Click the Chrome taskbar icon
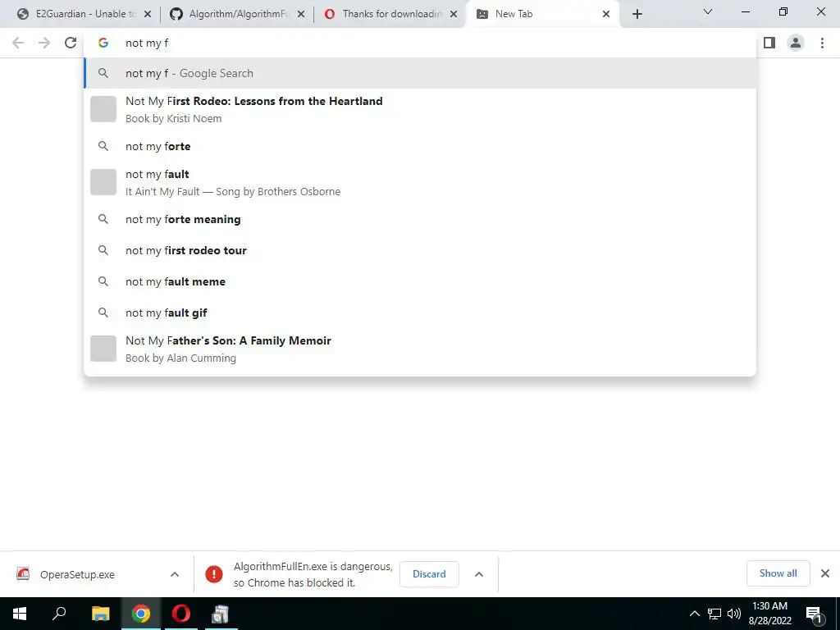 (141, 614)
